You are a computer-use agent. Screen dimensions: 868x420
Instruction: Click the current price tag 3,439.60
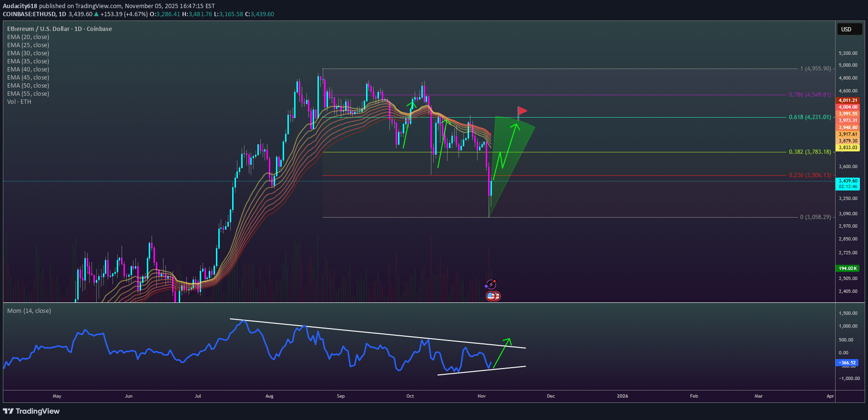[x=848, y=181]
